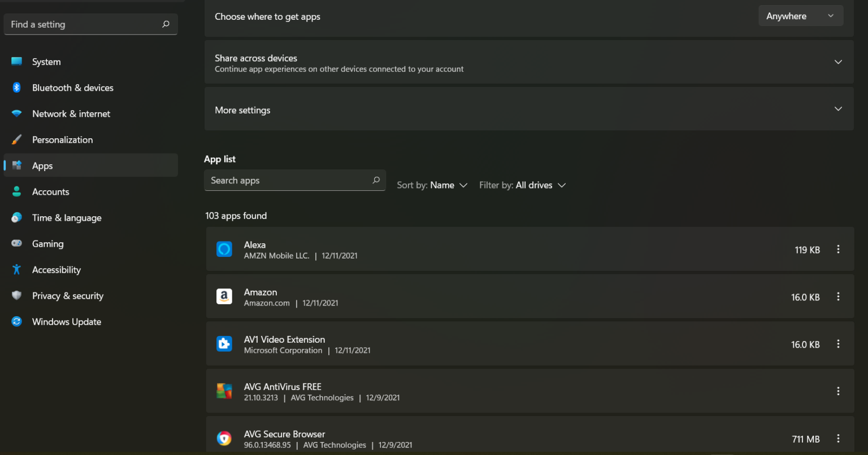Expand the More settings section
The height and width of the screenshot is (455, 868).
point(838,109)
